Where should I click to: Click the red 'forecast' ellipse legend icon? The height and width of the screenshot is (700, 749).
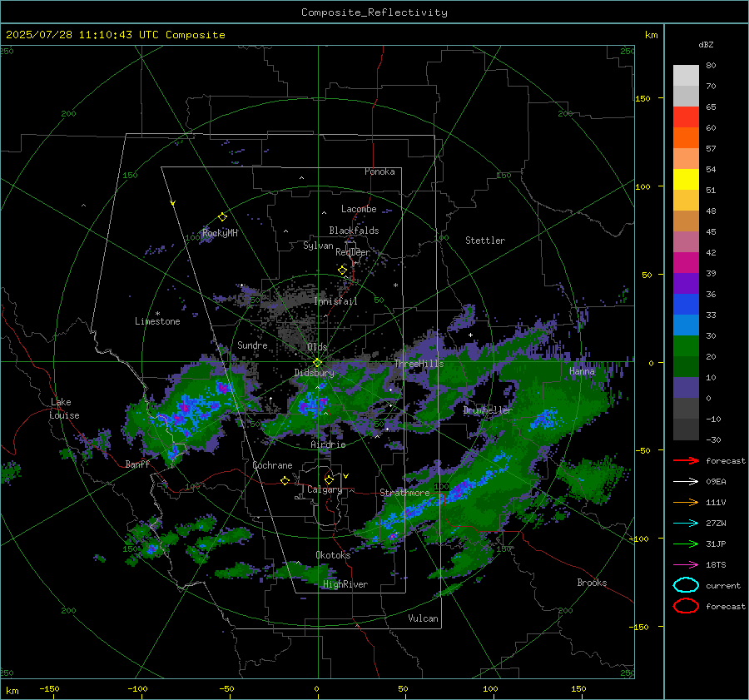(686, 606)
